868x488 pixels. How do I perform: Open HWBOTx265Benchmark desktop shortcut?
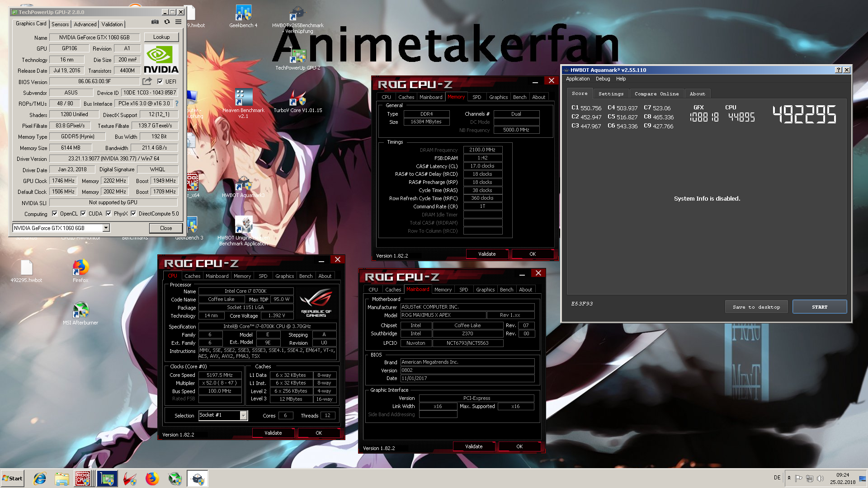(298, 20)
